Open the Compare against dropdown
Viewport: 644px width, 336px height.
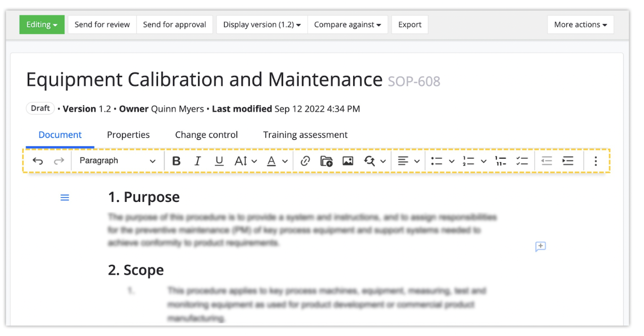pyautogui.click(x=347, y=25)
